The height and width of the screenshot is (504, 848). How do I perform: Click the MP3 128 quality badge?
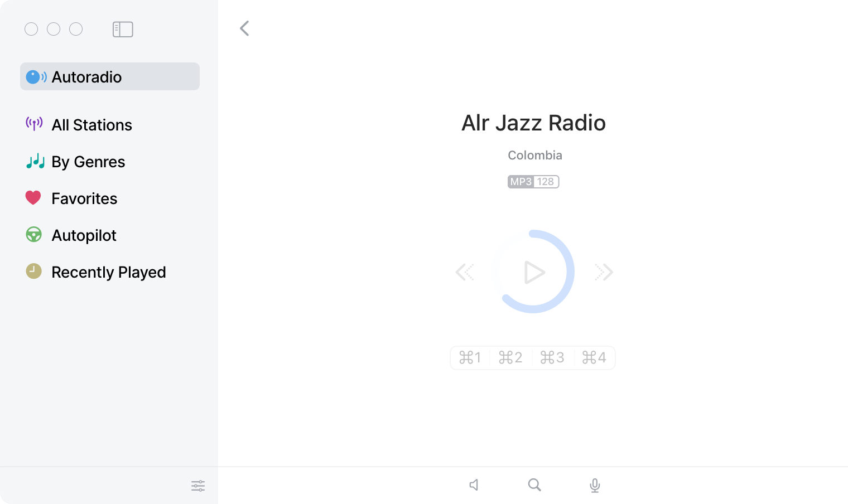[533, 182]
